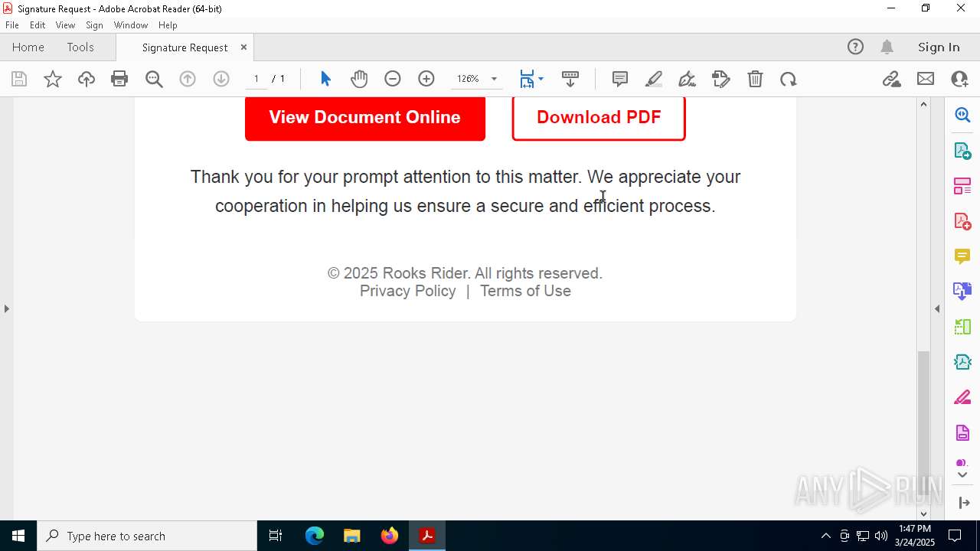Close the Signature Request tab
The image size is (980, 551).
[x=243, y=47]
